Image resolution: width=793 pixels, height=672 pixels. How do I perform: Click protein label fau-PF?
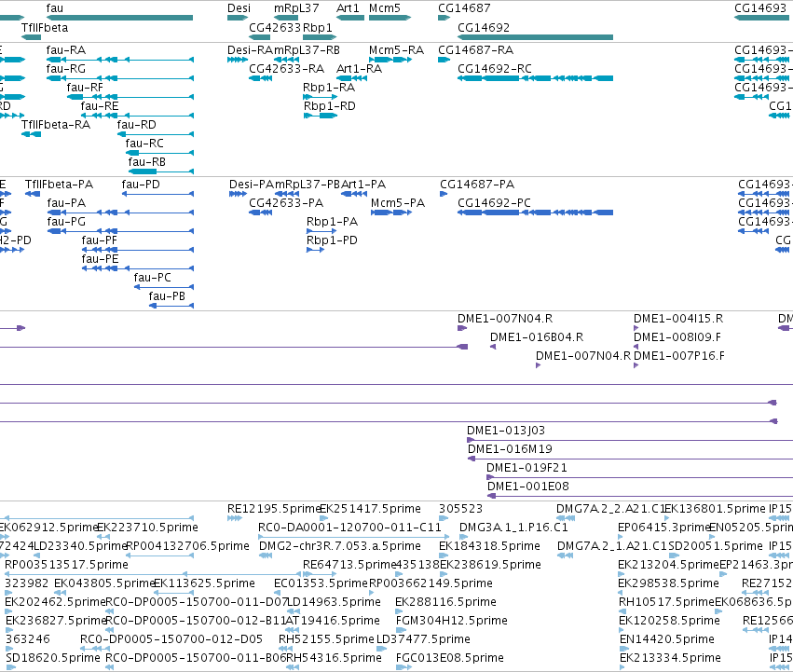tap(100, 240)
